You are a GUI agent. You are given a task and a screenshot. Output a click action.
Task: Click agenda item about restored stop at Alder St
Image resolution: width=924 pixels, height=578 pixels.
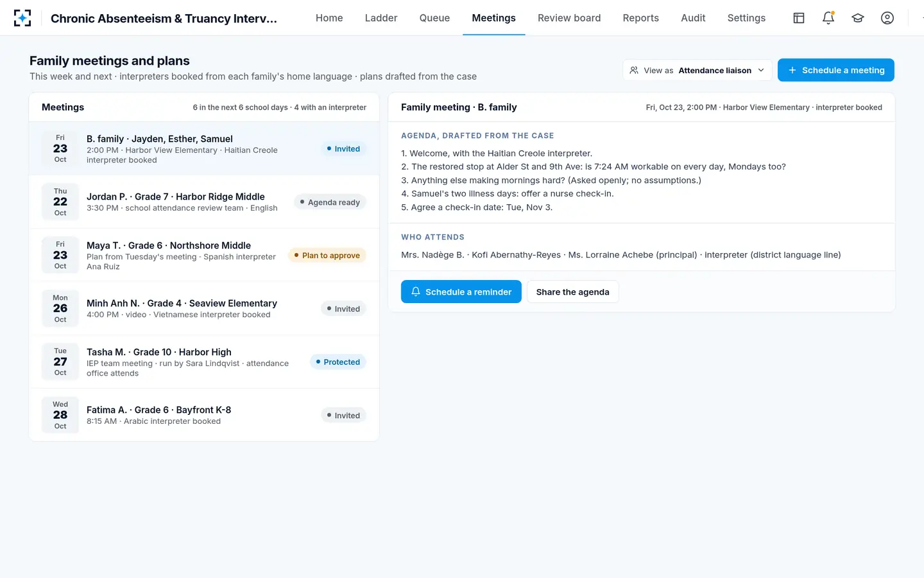(x=594, y=167)
